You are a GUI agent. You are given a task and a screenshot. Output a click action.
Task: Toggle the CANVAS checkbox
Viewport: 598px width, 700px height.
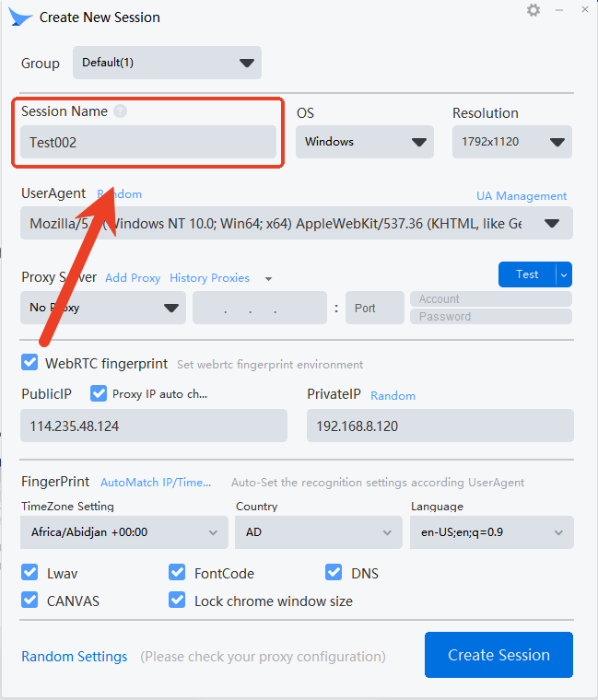click(x=29, y=601)
